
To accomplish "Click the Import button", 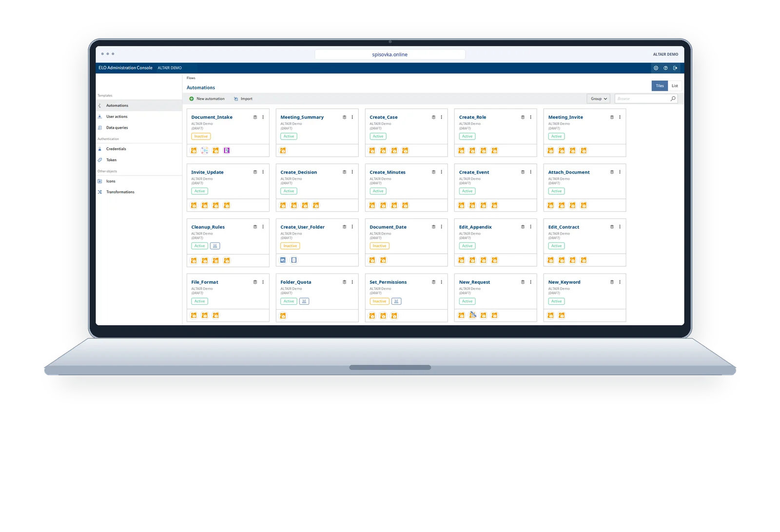I will (243, 99).
